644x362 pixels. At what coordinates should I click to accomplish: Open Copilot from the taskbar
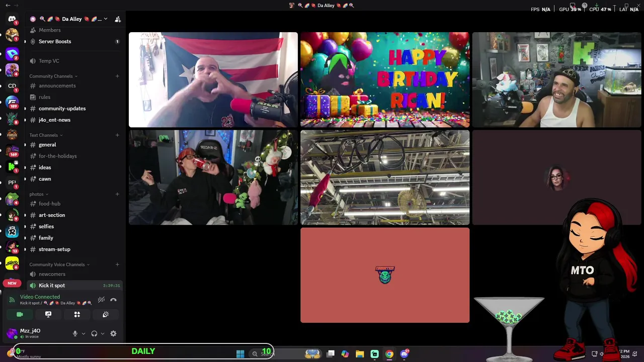[x=345, y=354]
